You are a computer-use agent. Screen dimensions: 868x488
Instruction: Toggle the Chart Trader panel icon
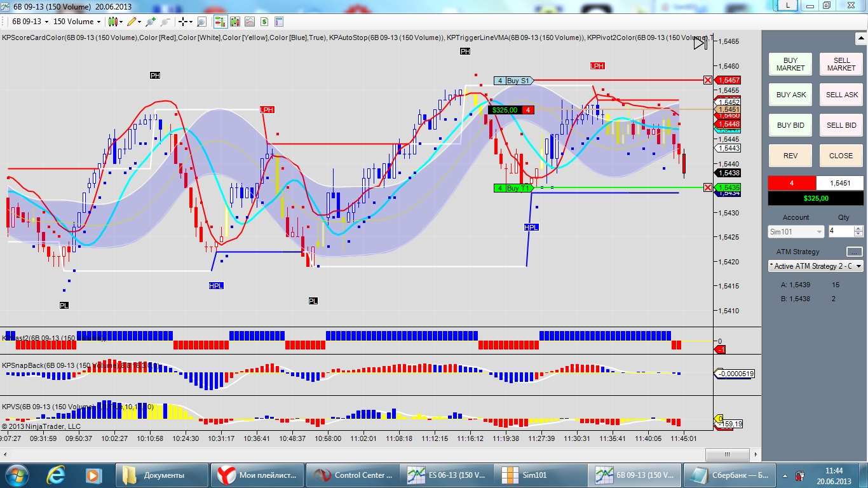click(x=220, y=22)
